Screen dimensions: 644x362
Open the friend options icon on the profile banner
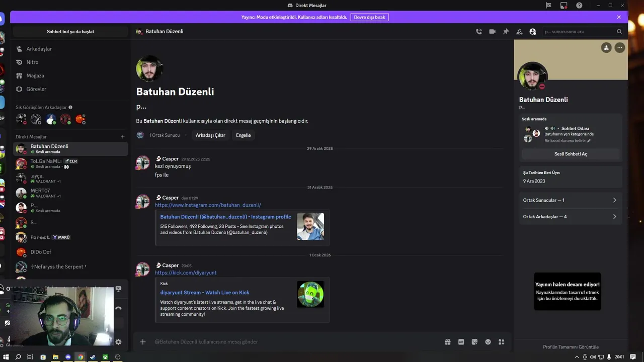(x=606, y=47)
